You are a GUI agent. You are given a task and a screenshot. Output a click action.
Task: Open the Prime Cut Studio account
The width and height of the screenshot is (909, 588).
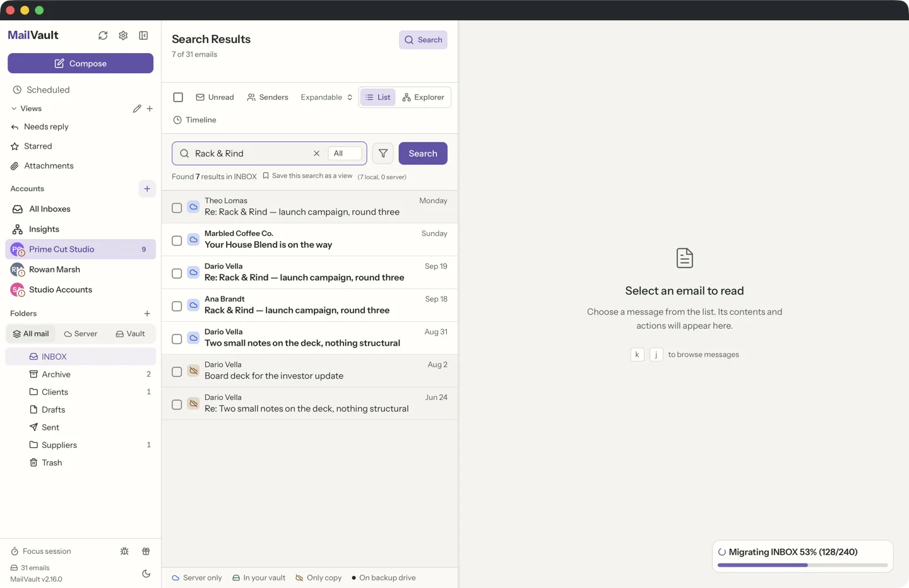tap(80, 249)
